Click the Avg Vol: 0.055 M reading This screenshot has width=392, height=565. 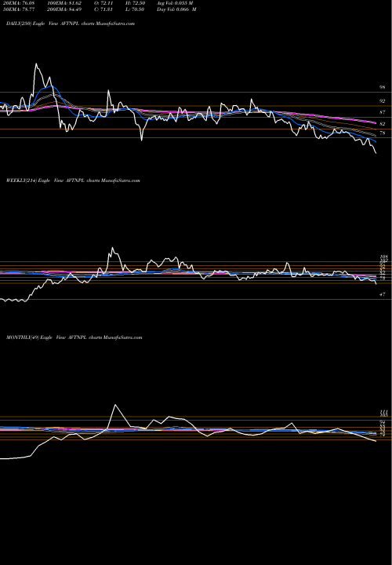(175, 3)
